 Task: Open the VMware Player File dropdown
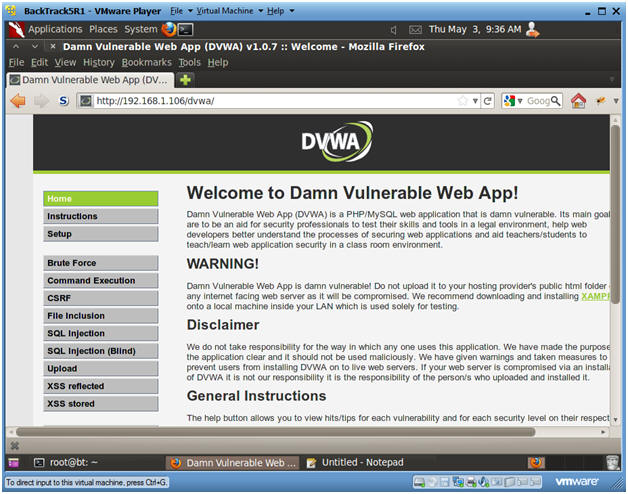pyautogui.click(x=181, y=11)
